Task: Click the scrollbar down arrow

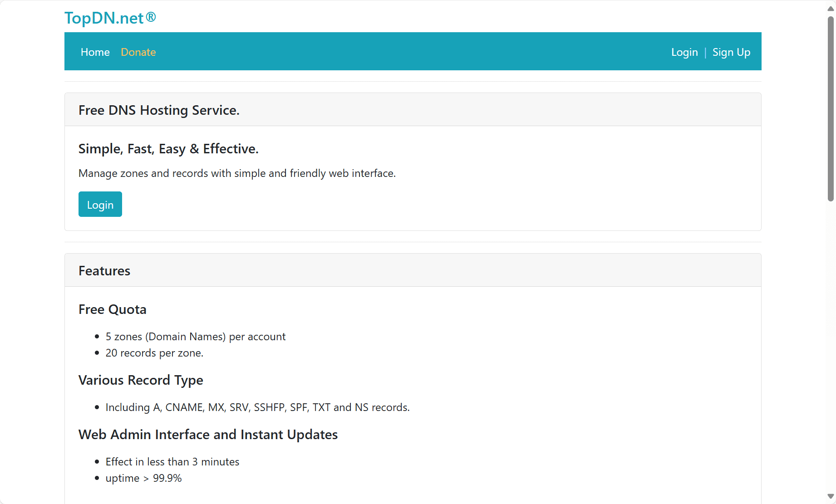Action: point(831,496)
